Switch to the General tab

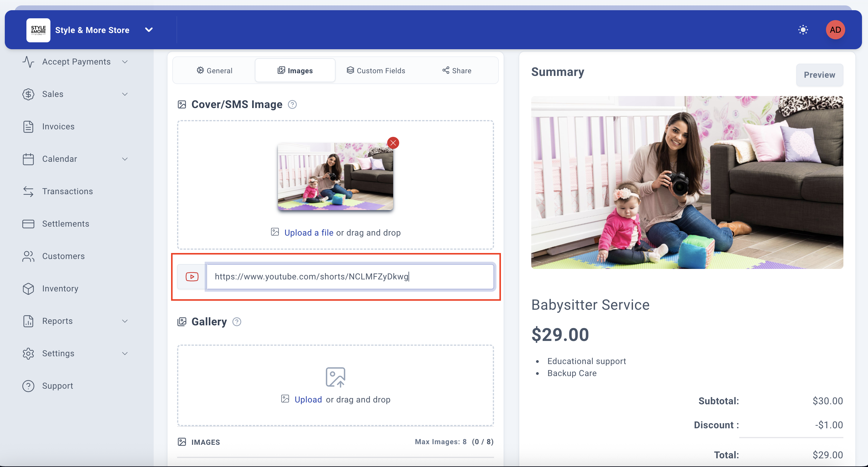click(x=214, y=71)
